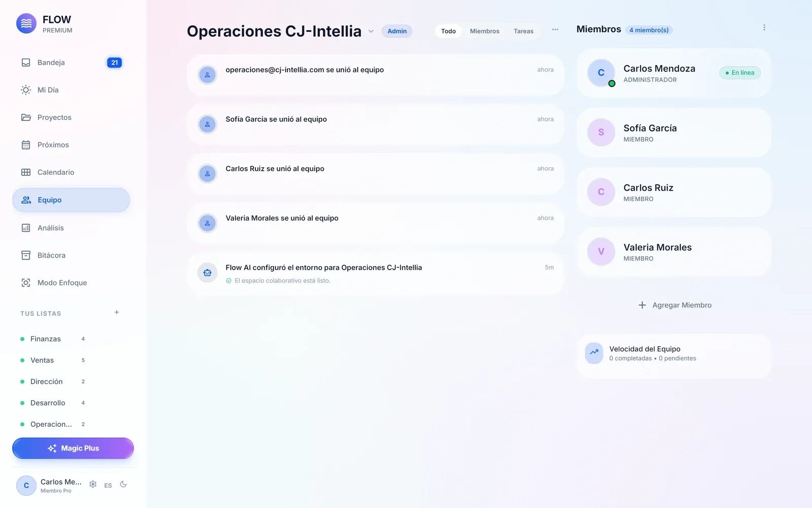The image size is (812, 508).
Task: Expand team name dropdown chevron
Action: point(371,31)
